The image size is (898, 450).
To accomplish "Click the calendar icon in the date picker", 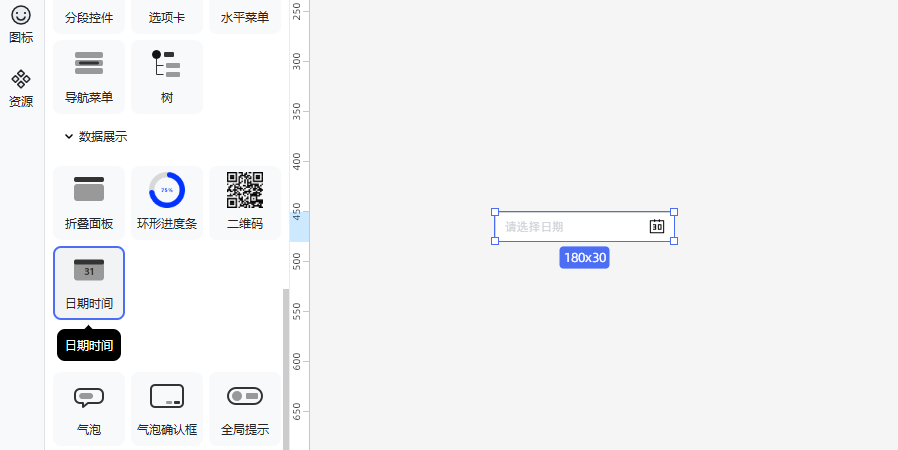I will (657, 227).
